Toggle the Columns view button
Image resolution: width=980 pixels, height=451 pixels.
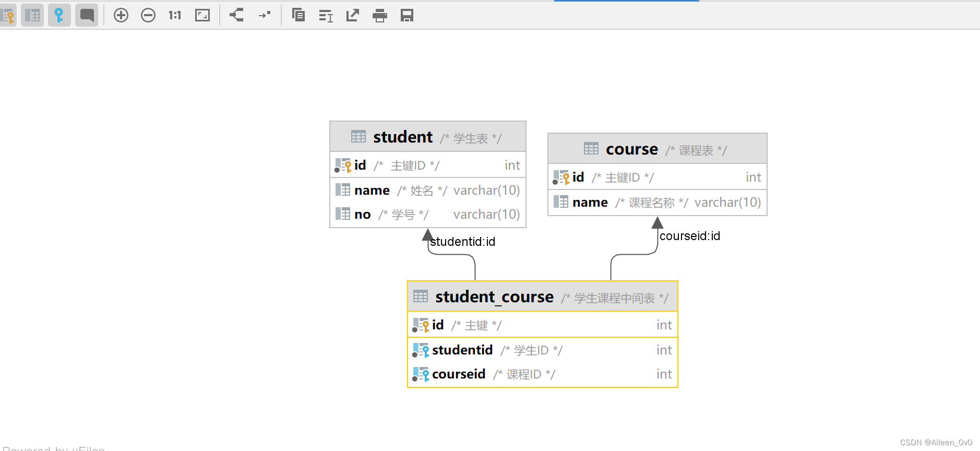click(x=32, y=16)
